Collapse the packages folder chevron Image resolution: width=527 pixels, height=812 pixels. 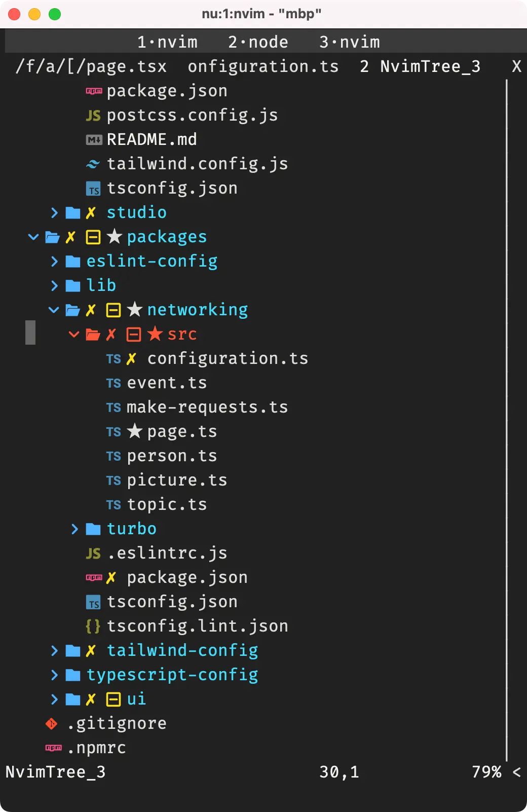[33, 237]
